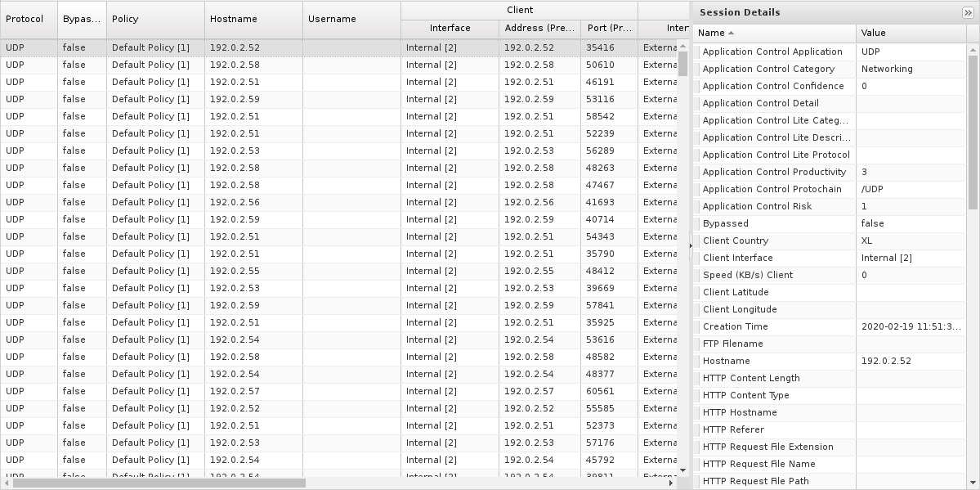This screenshot has width=980, height=490.
Task: Click Application Control Protochain detail row
Action: (x=830, y=189)
